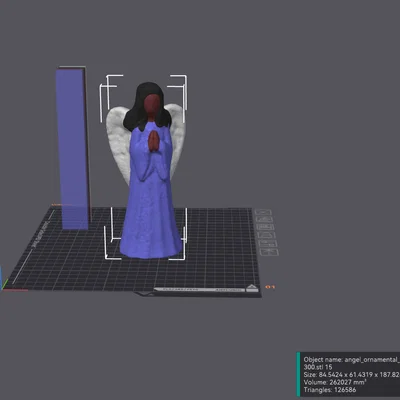The height and width of the screenshot is (400, 400).
Task: Click the 'Triangles: 126586' line
Action: tap(330, 390)
